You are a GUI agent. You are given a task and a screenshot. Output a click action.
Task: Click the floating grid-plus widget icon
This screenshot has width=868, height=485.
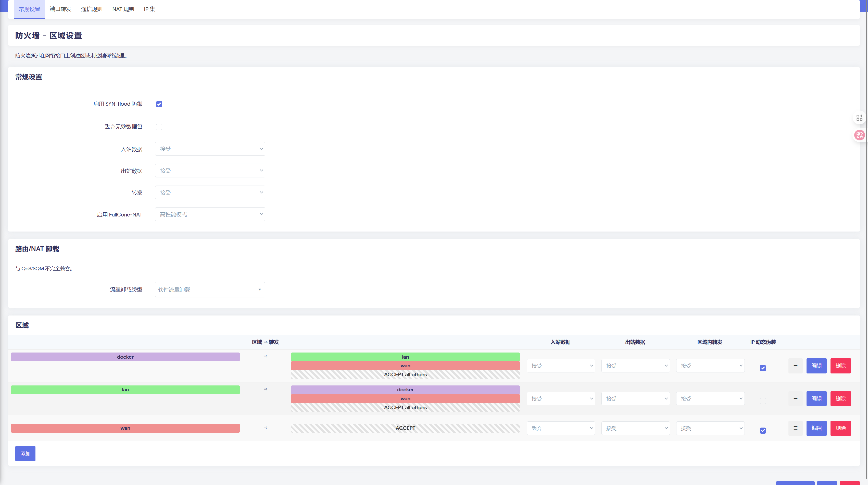(x=859, y=118)
